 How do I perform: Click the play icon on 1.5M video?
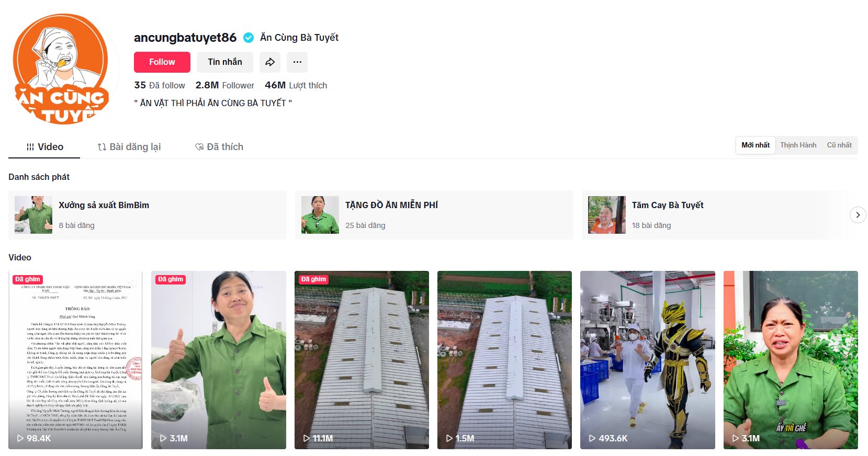(x=449, y=438)
